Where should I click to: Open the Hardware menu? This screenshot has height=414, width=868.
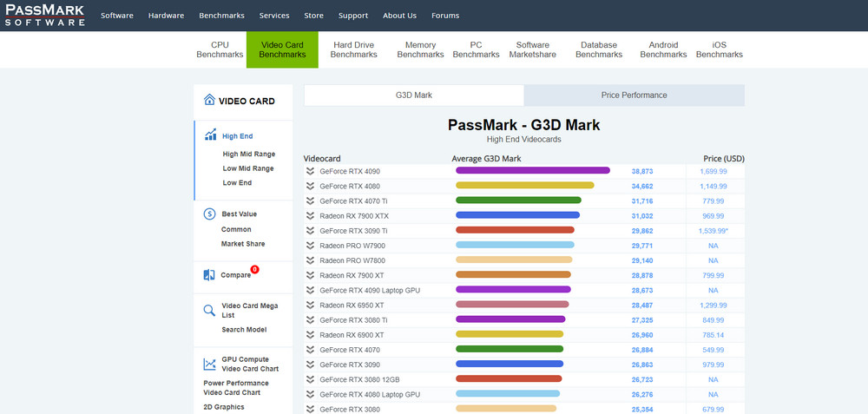(x=166, y=16)
